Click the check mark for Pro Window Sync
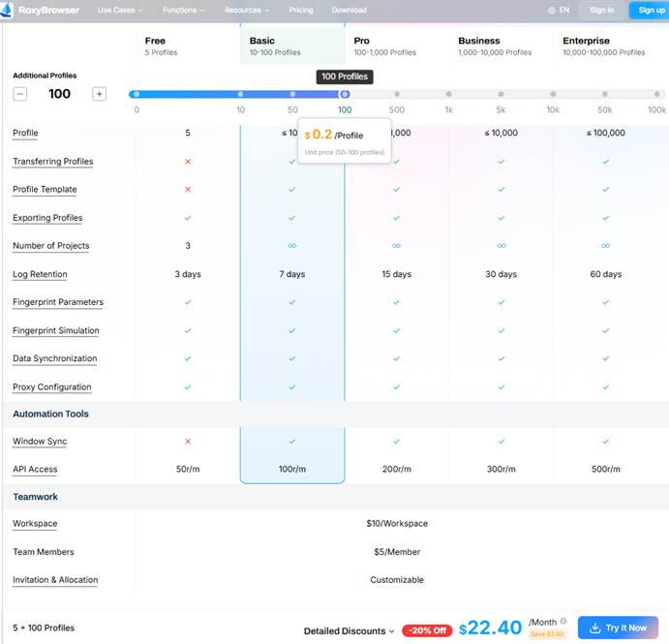 pyautogui.click(x=397, y=442)
